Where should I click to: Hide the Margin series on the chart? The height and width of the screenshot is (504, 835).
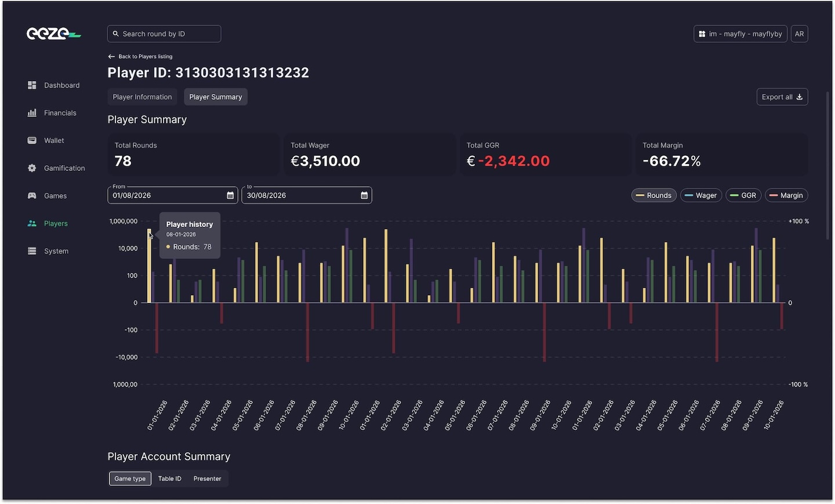[786, 195]
